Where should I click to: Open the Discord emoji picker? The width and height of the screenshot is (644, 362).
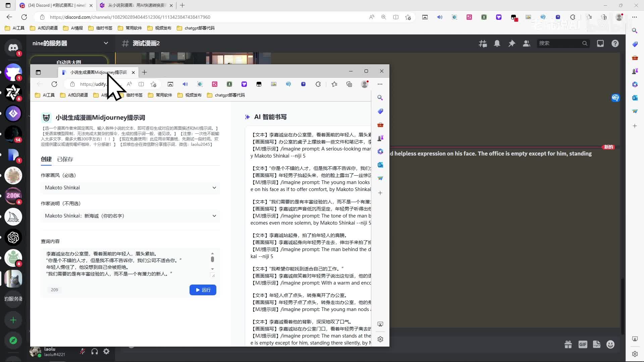[610, 344]
